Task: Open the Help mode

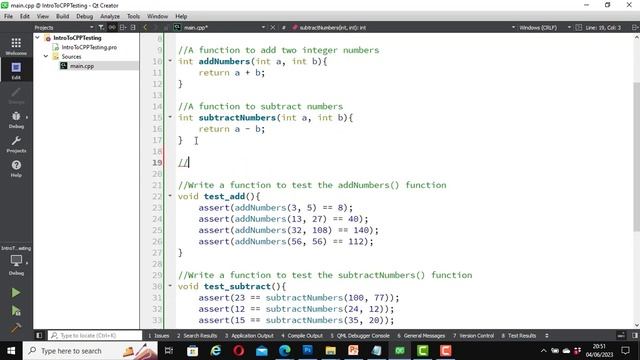Action: 16,168
